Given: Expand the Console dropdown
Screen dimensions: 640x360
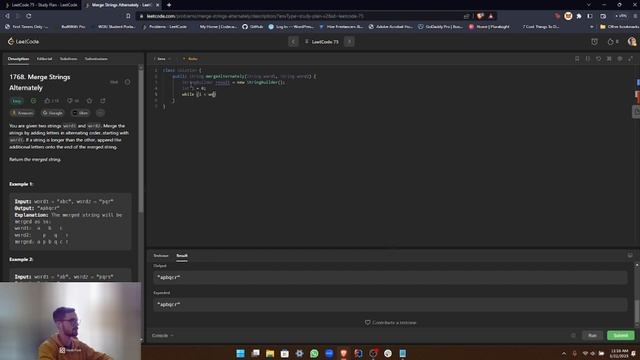Looking at the screenshot, I should [162, 336].
